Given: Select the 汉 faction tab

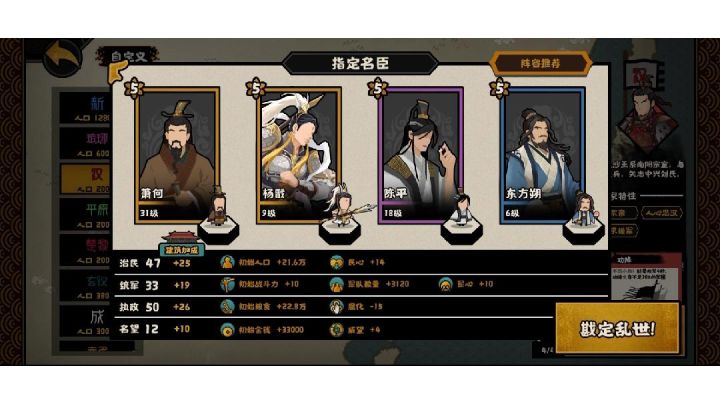Looking at the screenshot, I should pos(86,179).
